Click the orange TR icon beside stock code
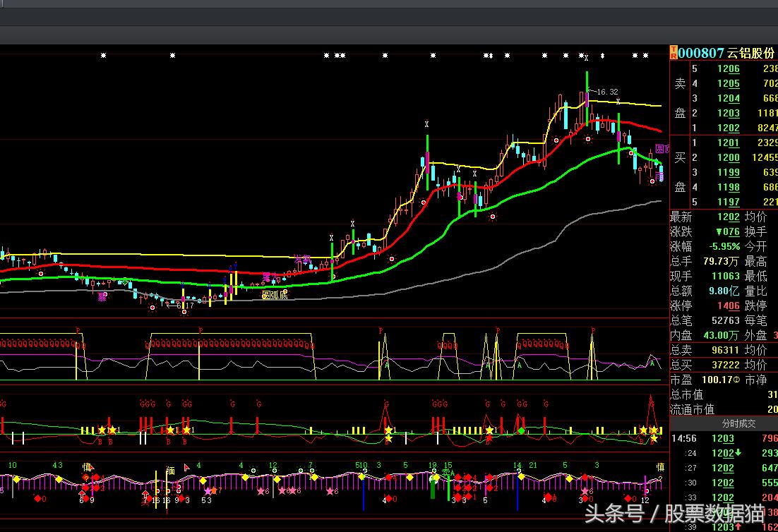Screen dimensions: 778x532 point(674,53)
